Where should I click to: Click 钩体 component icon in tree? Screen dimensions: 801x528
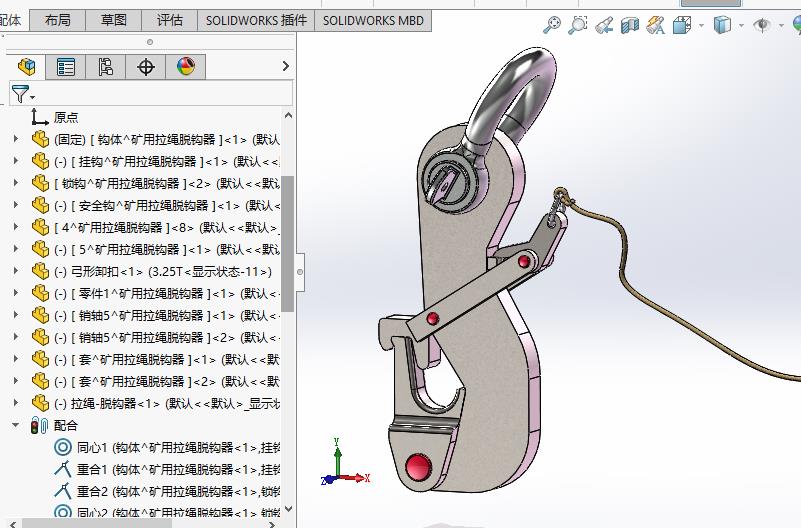[40, 139]
